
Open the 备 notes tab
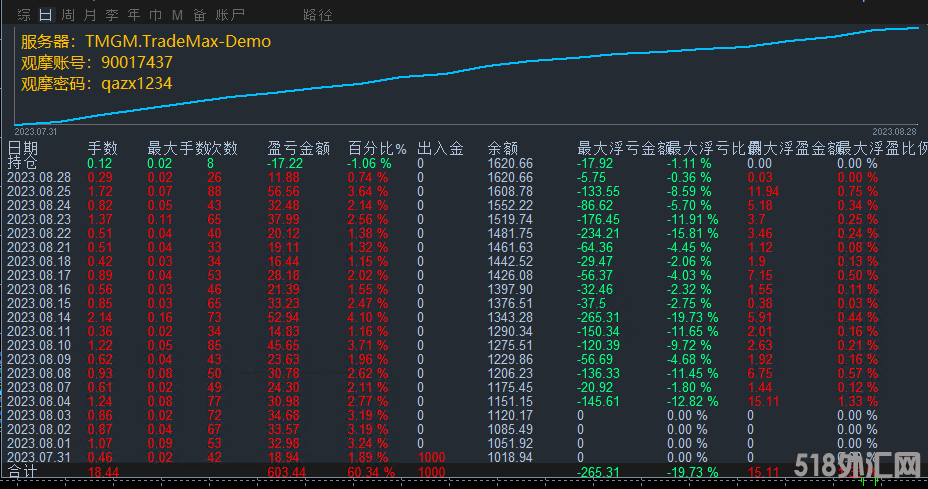pos(199,15)
